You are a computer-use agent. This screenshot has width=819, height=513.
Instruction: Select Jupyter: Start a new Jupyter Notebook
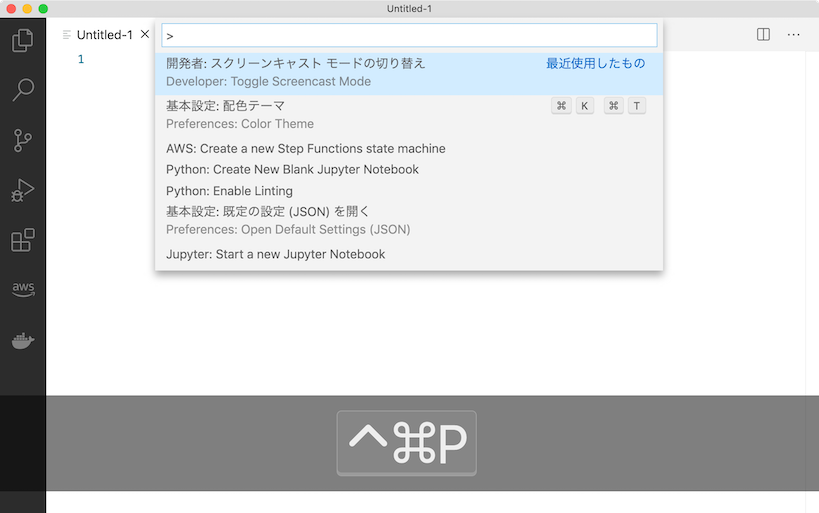point(409,254)
